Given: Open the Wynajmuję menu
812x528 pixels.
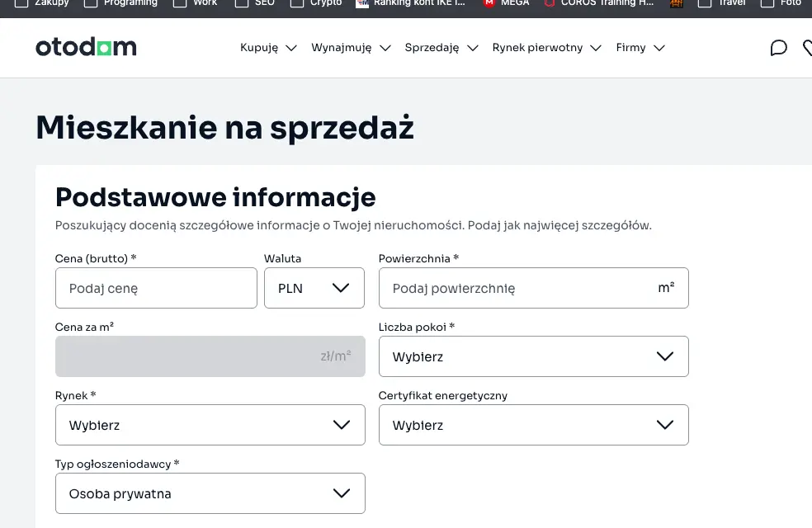Looking at the screenshot, I should (x=351, y=48).
